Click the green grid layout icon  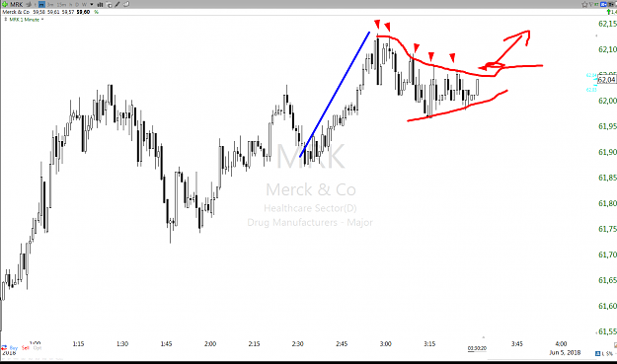pos(596,4)
